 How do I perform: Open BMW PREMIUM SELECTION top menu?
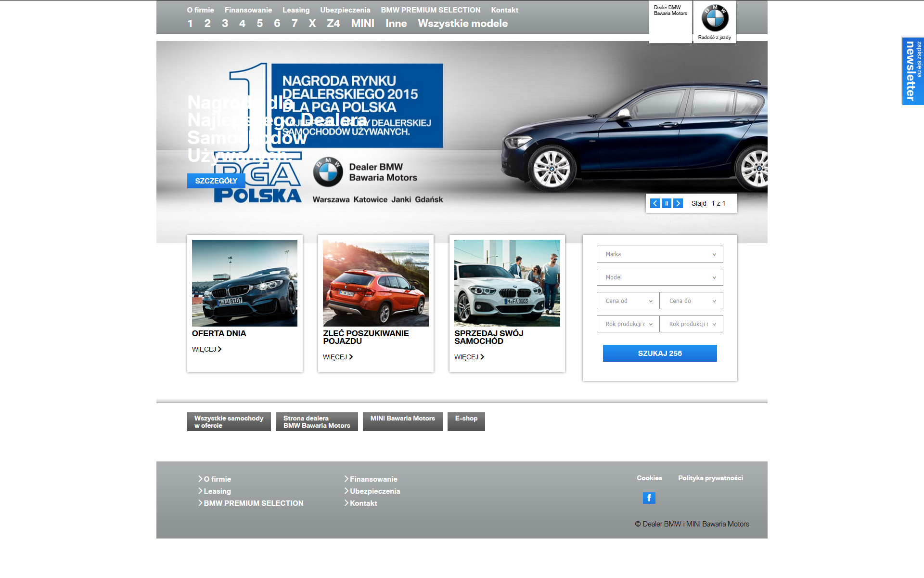coord(430,10)
